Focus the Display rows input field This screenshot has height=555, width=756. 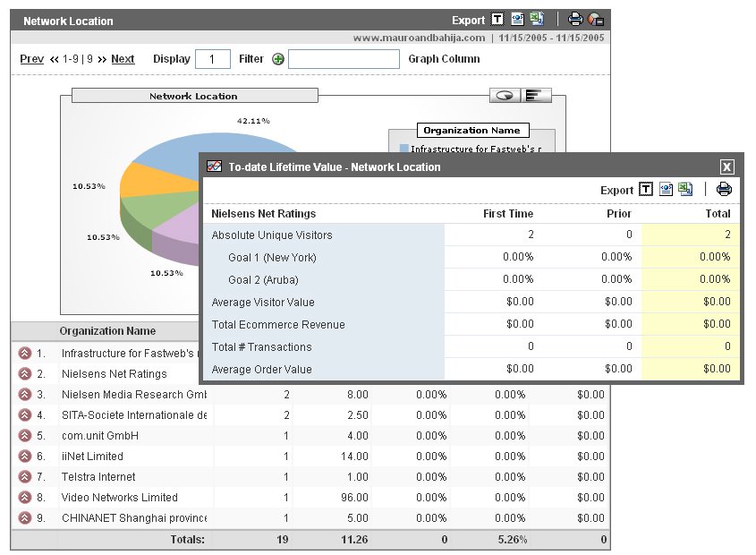(213, 59)
